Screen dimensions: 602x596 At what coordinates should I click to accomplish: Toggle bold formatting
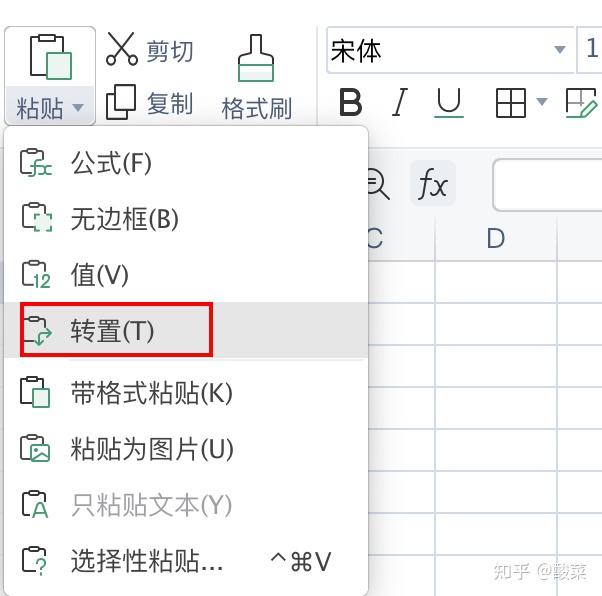point(350,102)
